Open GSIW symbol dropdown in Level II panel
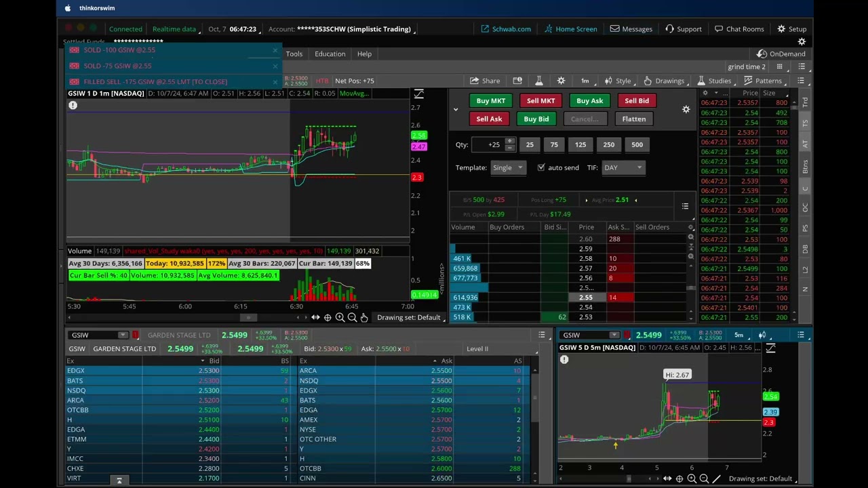The height and width of the screenshot is (488, 868). tap(123, 335)
